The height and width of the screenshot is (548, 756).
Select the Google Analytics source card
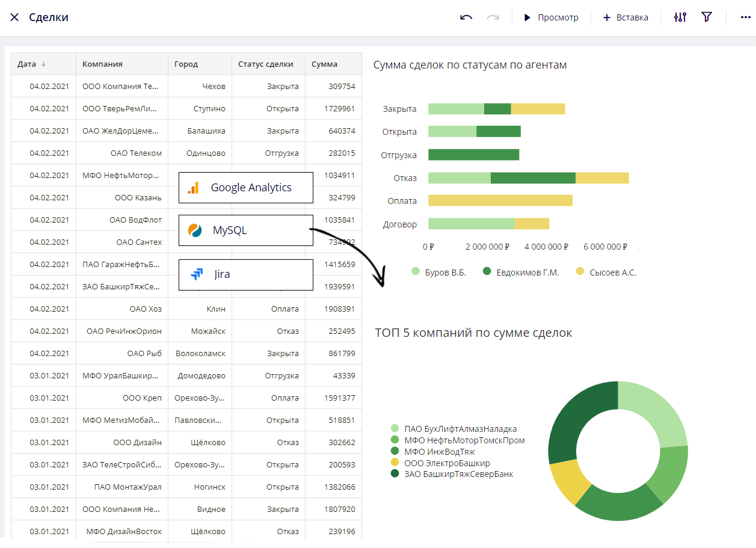click(x=246, y=188)
